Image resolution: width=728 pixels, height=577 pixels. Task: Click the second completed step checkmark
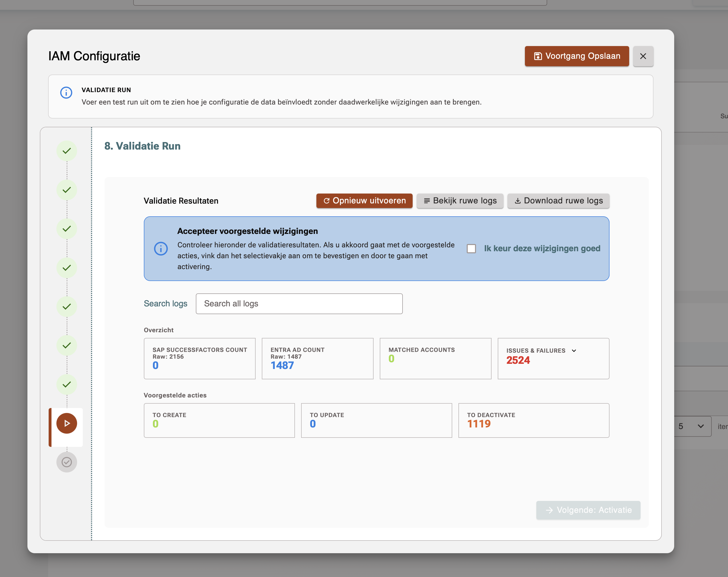66,190
